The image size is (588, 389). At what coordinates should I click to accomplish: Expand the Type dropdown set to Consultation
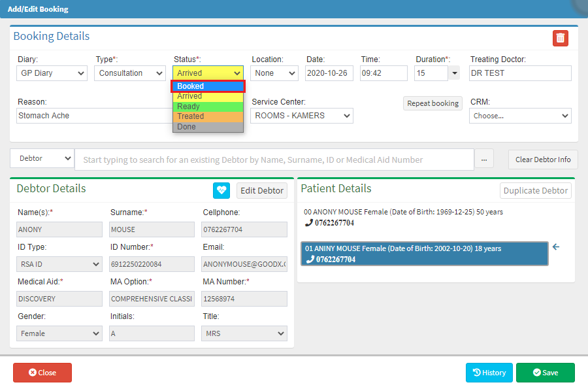point(130,73)
